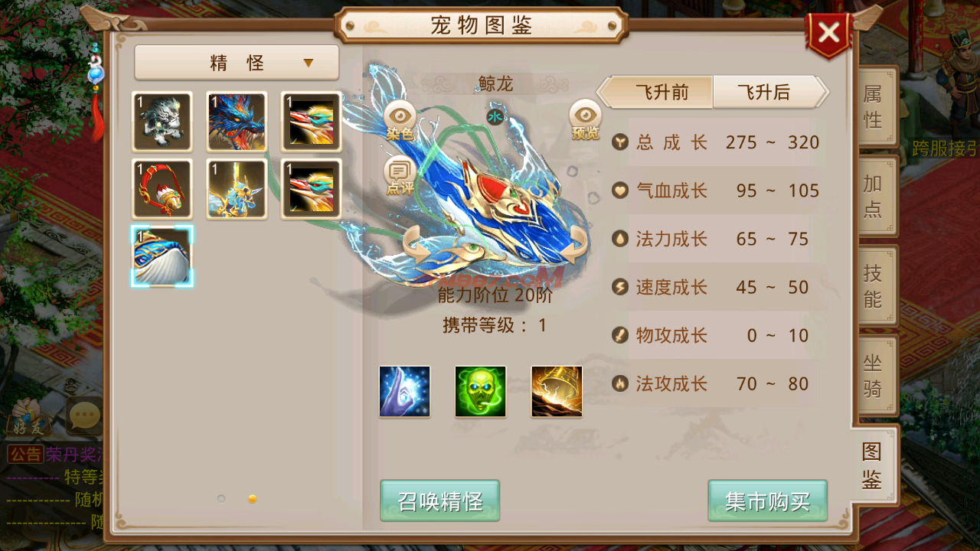Go to first page indicator dot

click(221, 498)
